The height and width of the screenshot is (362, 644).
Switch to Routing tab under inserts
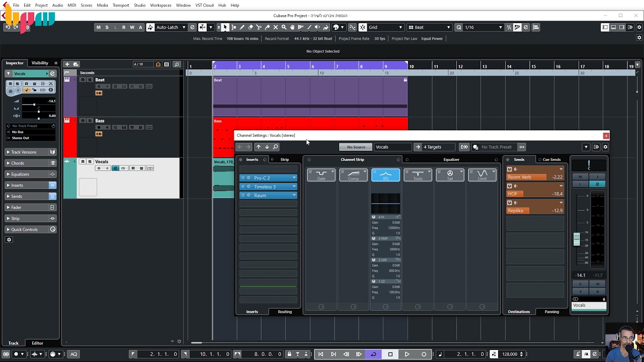[285, 312]
